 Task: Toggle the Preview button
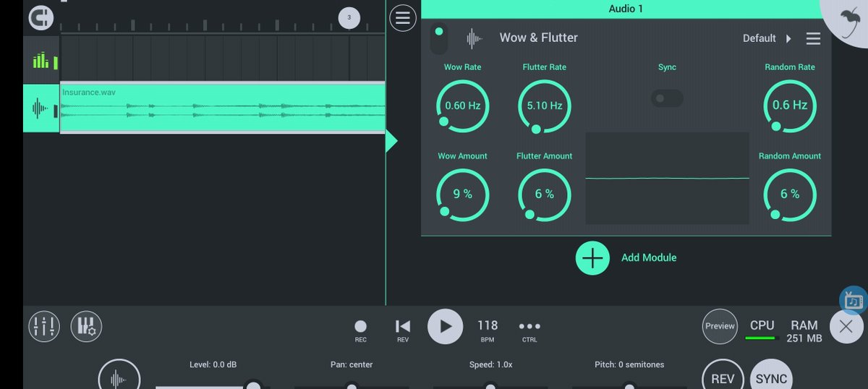[720, 326]
